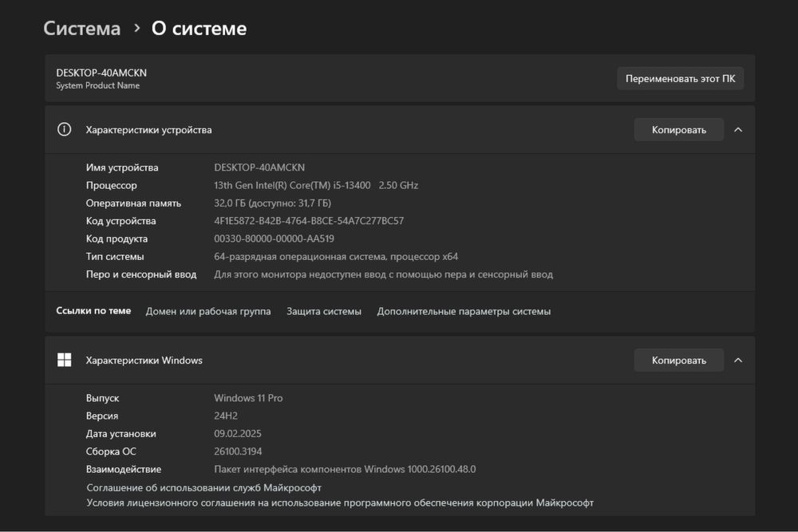Click the Windows 11 Pro value
Viewport: 798px width, 532px height.
248,398
